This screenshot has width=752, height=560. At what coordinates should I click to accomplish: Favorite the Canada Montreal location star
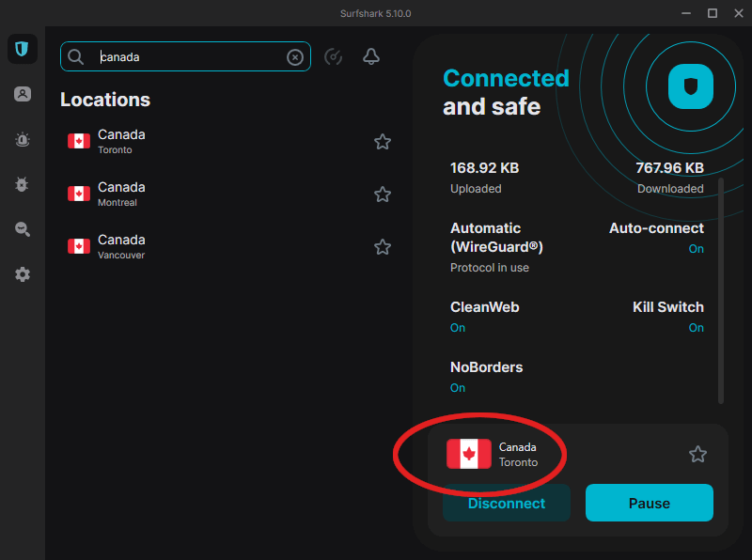coord(383,194)
